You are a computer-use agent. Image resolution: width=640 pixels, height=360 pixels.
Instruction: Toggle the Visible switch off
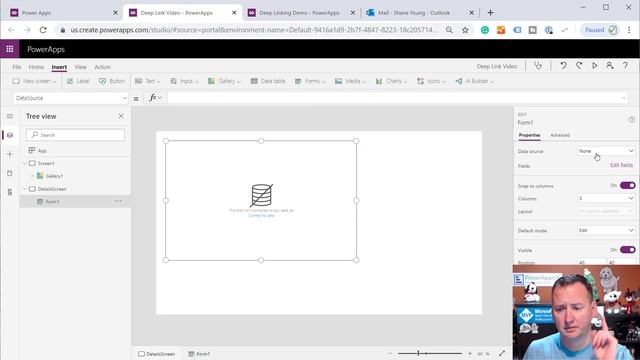[x=627, y=249]
